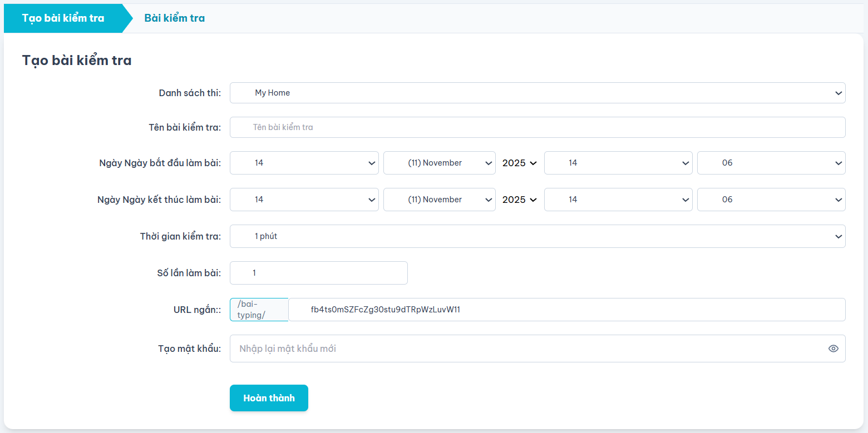Viewport: 868px width, 433px height.
Task: Select the start date day dropdown
Action: (x=304, y=163)
